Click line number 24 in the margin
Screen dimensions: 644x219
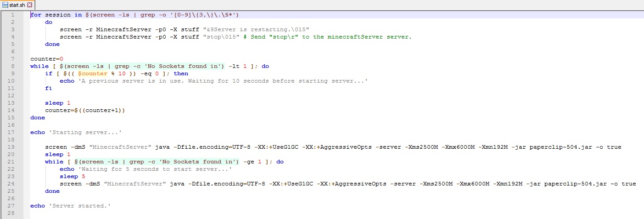[x=11, y=184]
